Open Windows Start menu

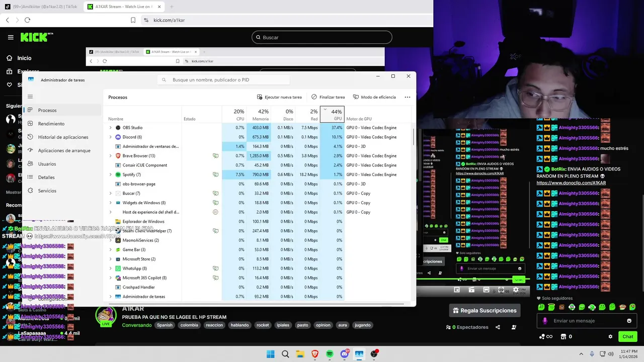point(270,354)
